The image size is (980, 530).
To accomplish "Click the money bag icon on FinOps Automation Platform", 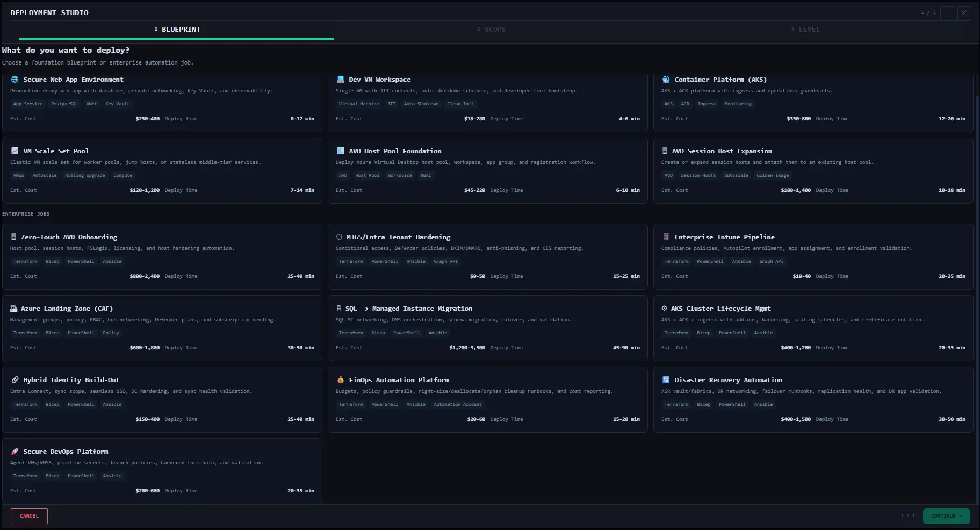I will coord(340,380).
